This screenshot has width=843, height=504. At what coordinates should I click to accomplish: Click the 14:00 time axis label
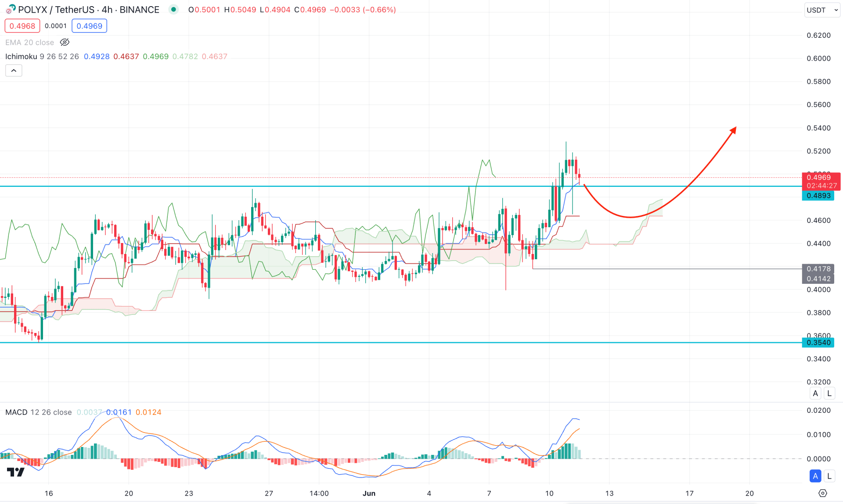(319, 493)
